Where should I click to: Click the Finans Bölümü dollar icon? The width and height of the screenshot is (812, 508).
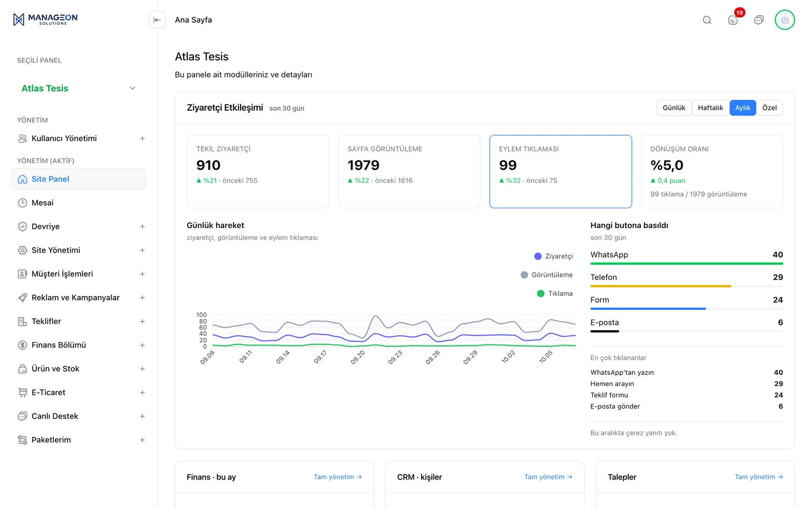(x=22, y=345)
